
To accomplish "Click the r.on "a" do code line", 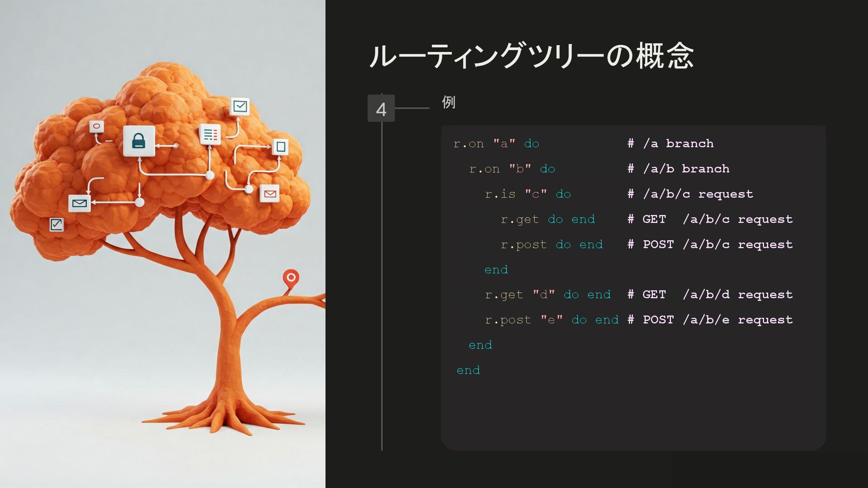I will tap(496, 144).
